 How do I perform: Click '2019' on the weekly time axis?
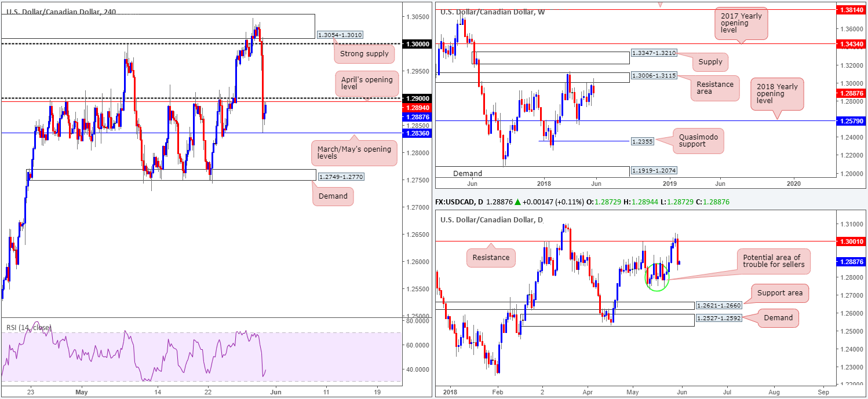point(670,184)
